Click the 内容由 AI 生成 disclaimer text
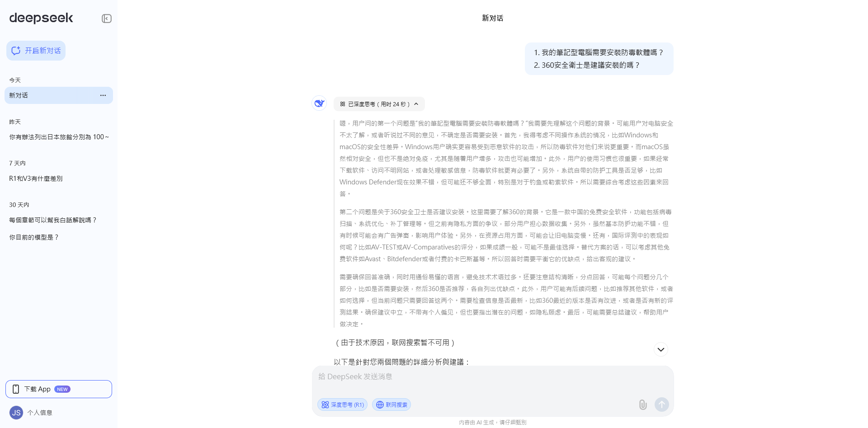This screenshot has height=428, width=868. [x=493, y=422]
